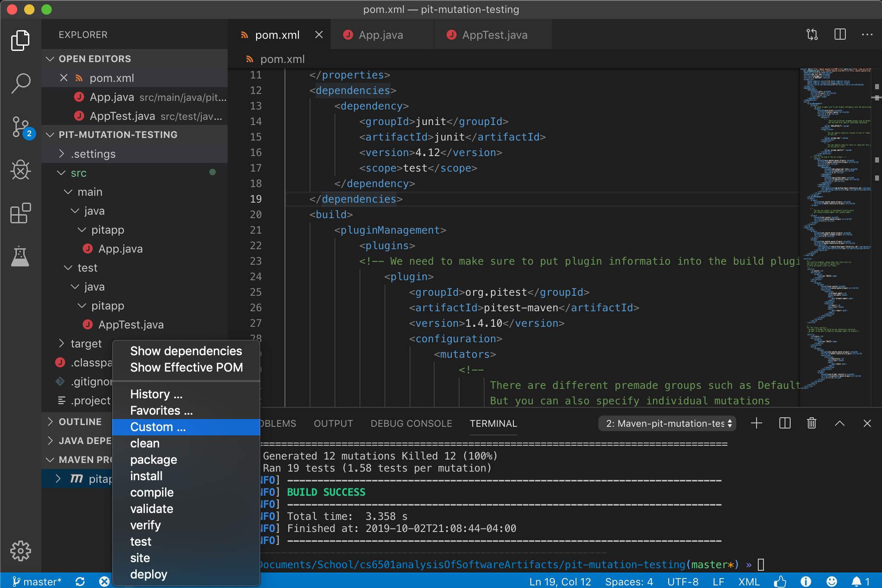This screenshot has height=588, width=882.
Task: Open the Extensions view
Action: 20,213
